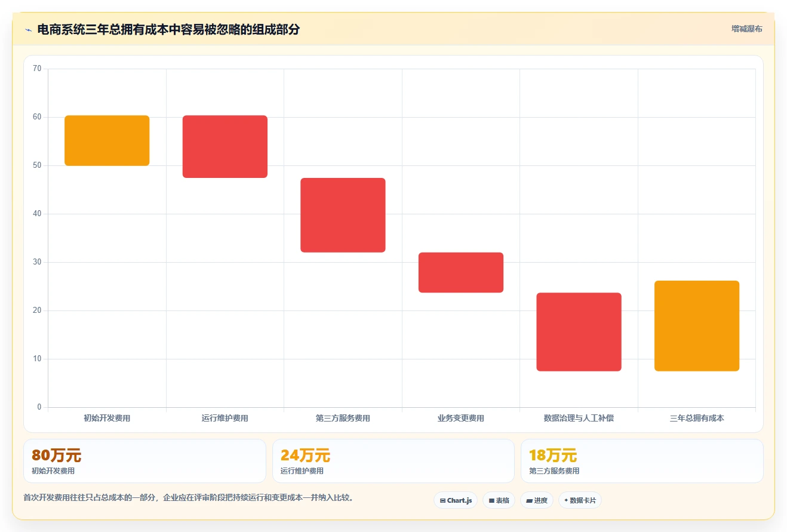Click y-axis value 10

pos(37,359)
